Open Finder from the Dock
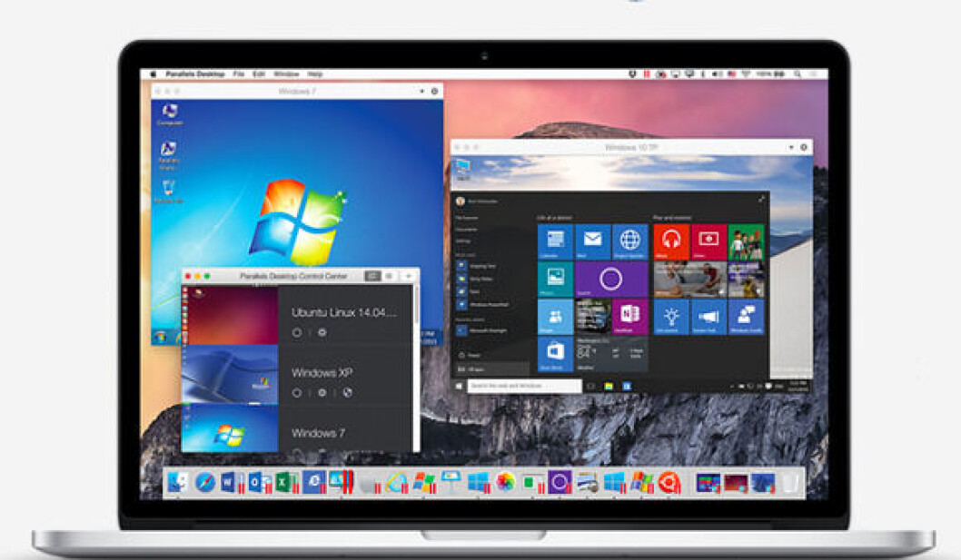Image resolution: width=961 pixels, height=560 pixels. [177, 483]
